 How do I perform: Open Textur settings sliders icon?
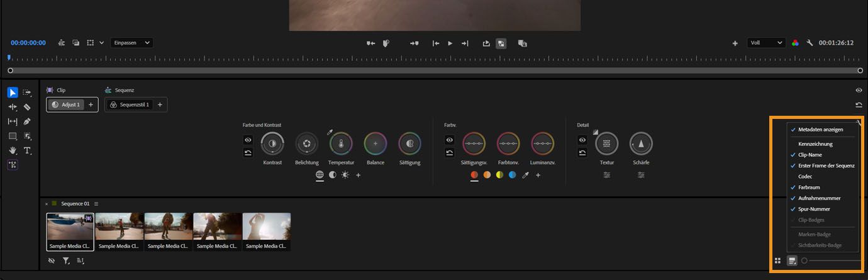pyautogui.click(x=607, y=175)
